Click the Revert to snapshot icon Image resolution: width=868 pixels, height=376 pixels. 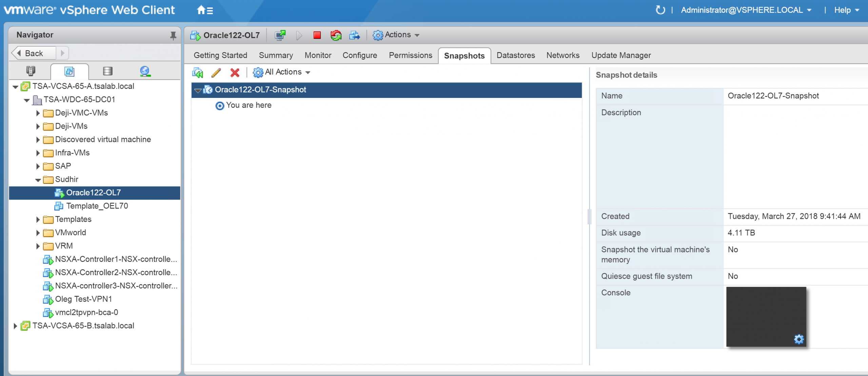pyautogui.click(x=198, y=72)
